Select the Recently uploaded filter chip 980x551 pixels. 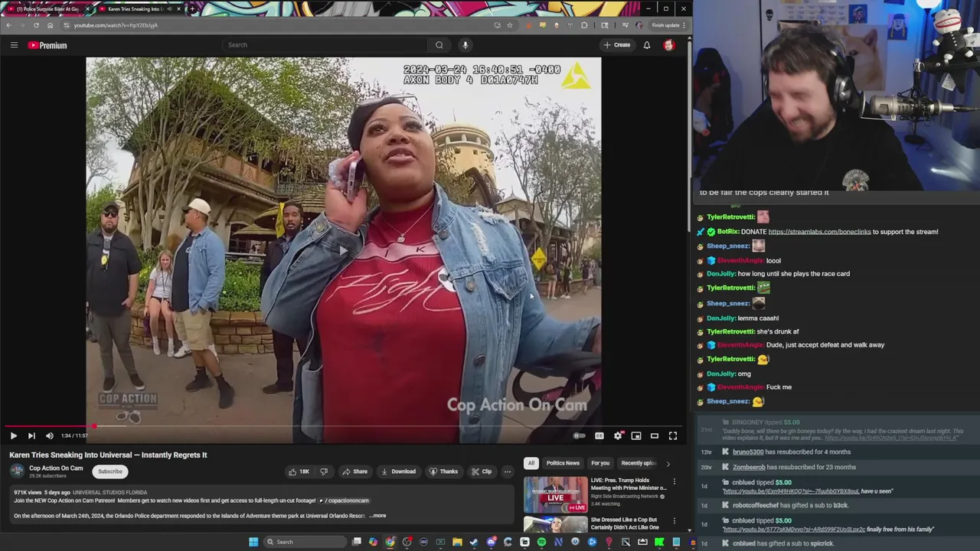click(x=639, y=463)
